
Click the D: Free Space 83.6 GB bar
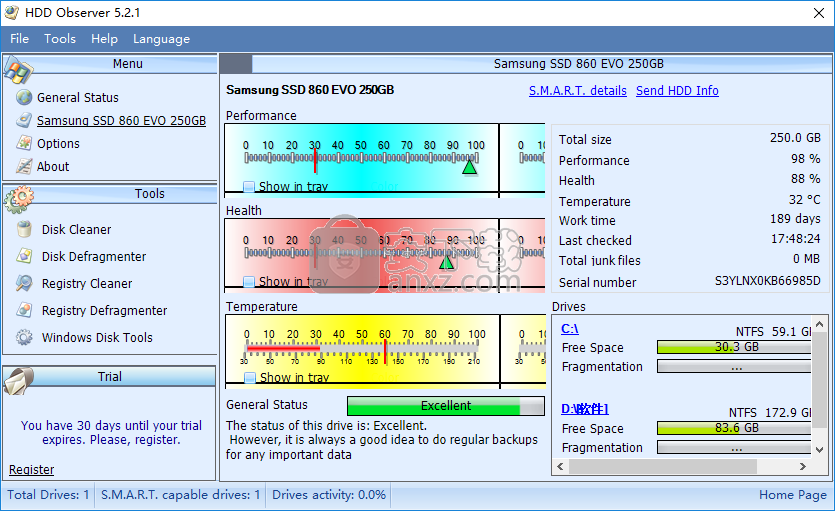734,428
